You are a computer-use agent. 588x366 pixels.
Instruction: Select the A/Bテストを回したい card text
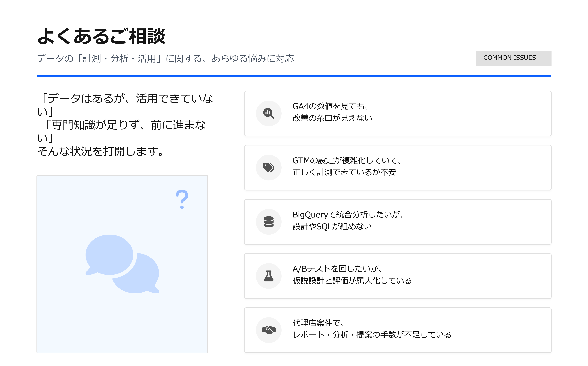pos(352,275)
